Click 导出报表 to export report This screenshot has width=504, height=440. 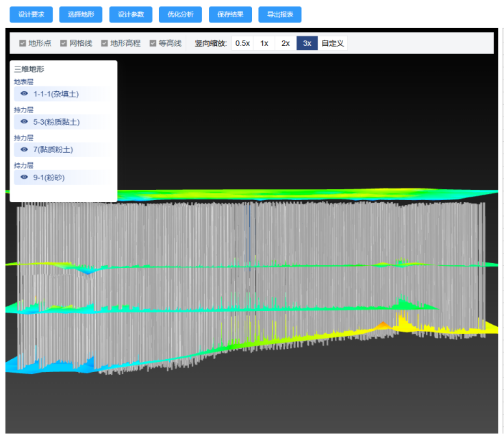[x=280, y=14]
